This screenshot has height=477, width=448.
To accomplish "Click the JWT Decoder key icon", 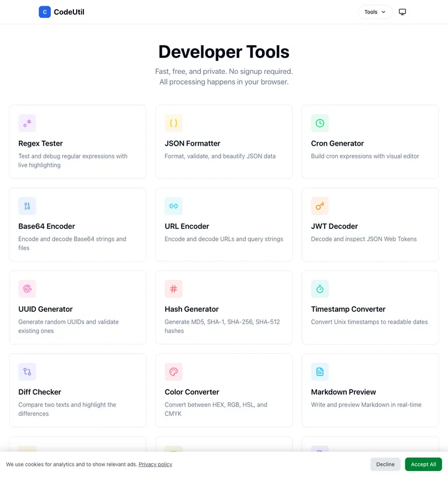I will click(320, 206).
